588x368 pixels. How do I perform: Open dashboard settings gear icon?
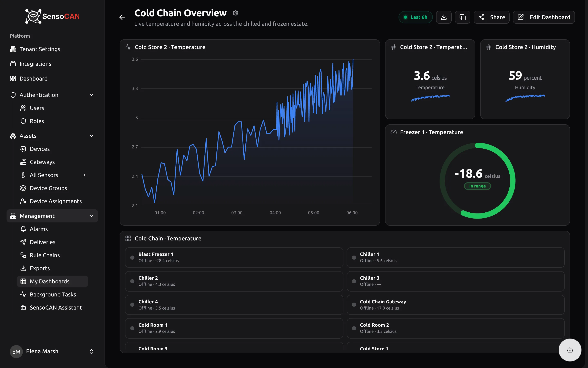point(235,13)
